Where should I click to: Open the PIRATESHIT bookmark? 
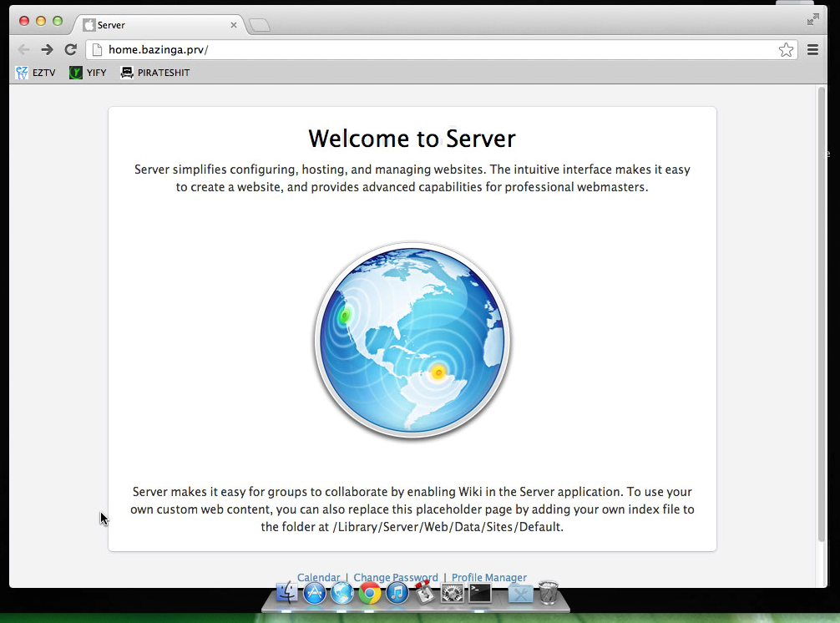tap(155, 73)
